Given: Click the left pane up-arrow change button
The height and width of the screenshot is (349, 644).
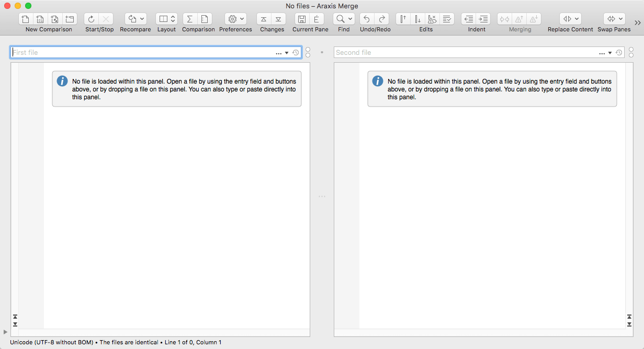Looking at the screenshot, I should pos(15,317).
